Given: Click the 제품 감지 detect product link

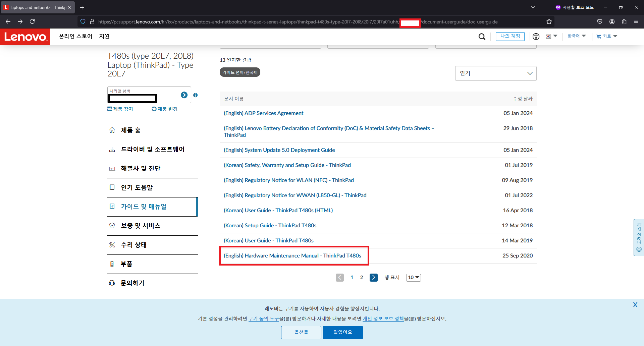Looking at the screenshot, I should pyautogui.click(x=120, y=109).
